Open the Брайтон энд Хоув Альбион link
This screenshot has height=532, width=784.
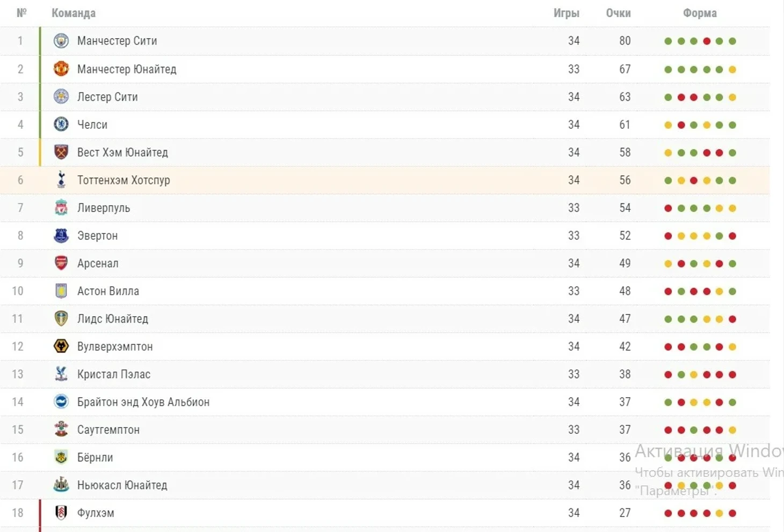tap(143, 402)
